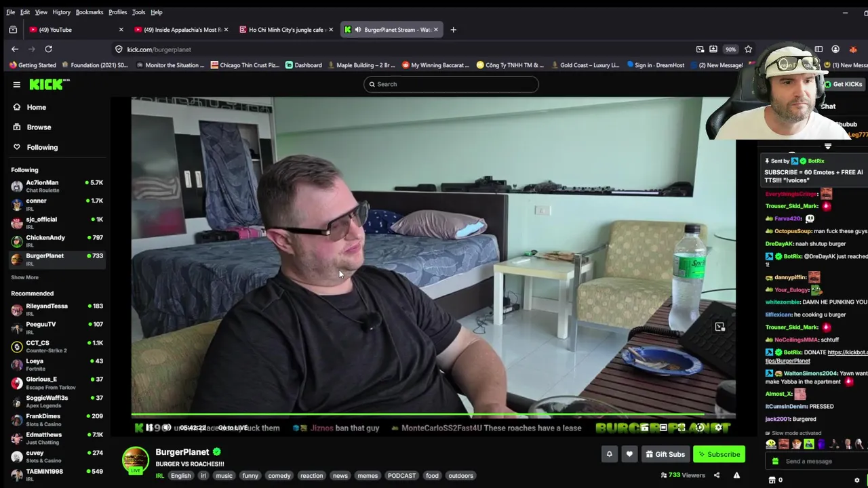
Task: Open chat settings gear
Action: point(856,480)
